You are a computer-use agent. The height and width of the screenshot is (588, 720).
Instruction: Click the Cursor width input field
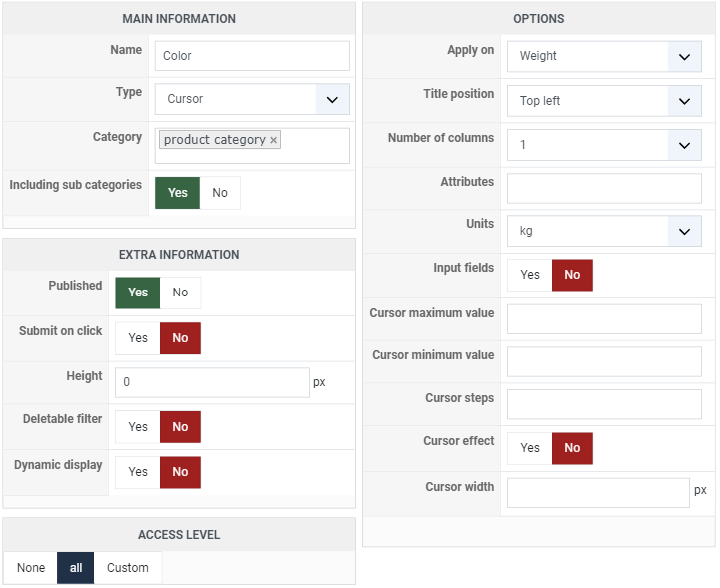pos(598,493)
